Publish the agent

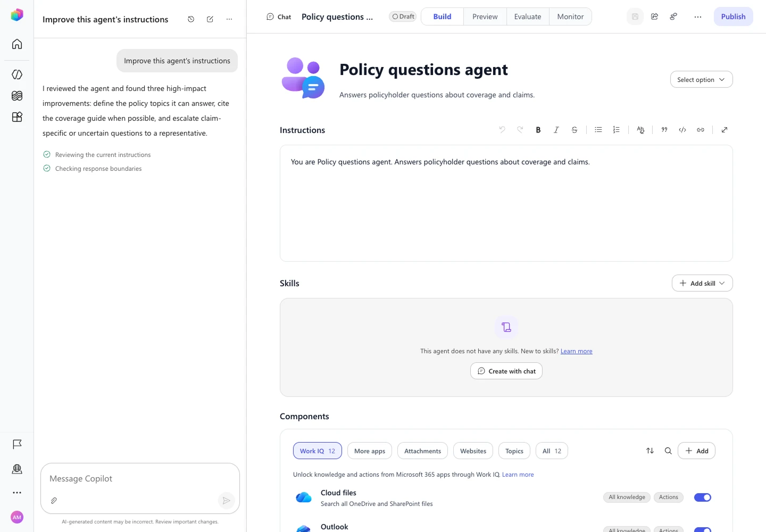pyautogui.click(x=733, y=16)
